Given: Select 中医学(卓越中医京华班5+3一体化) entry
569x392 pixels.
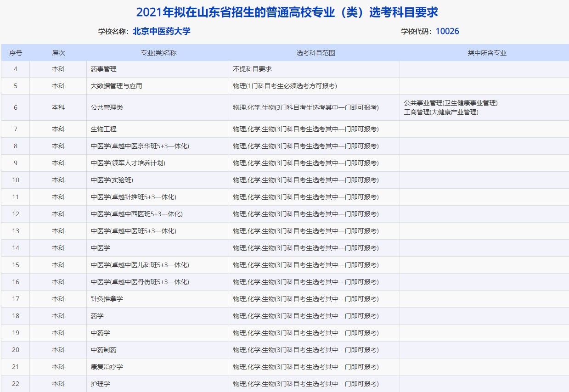Looking at the screenshot, I should click(133, 146).
